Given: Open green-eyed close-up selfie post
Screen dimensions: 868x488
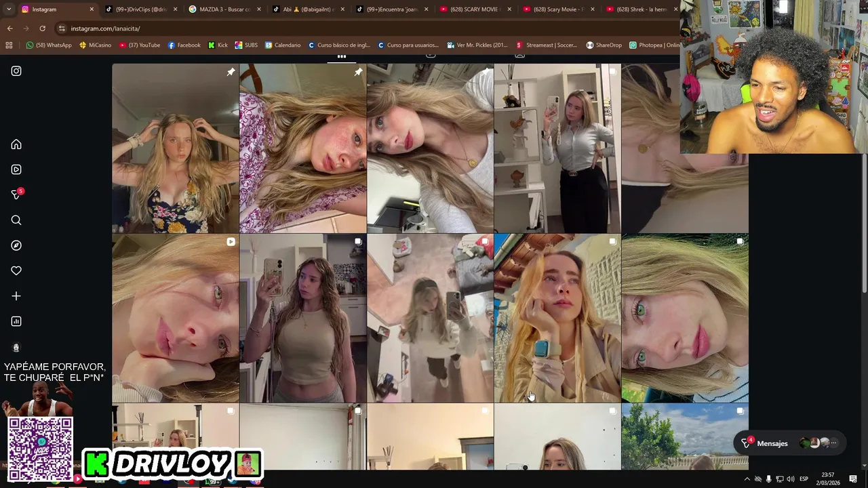Looking at the screenshot, I should (685, 319).
